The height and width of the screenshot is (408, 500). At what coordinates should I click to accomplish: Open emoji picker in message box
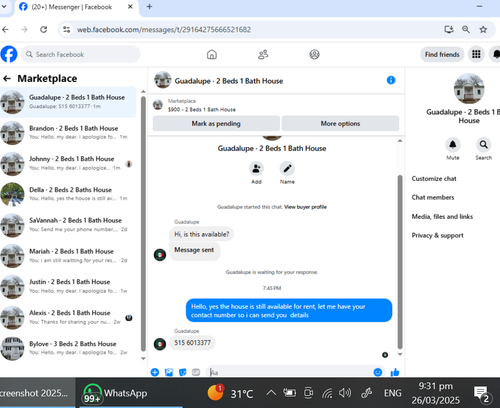pos(378,372)
